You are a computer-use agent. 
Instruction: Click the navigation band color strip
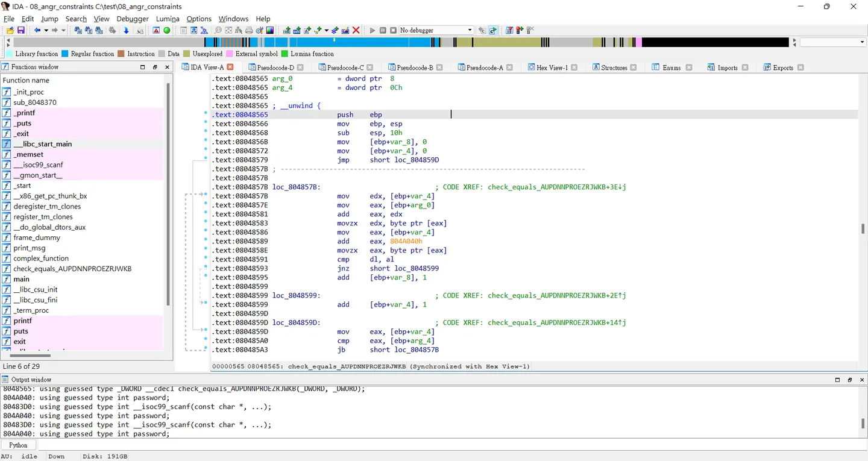[401, 42]
